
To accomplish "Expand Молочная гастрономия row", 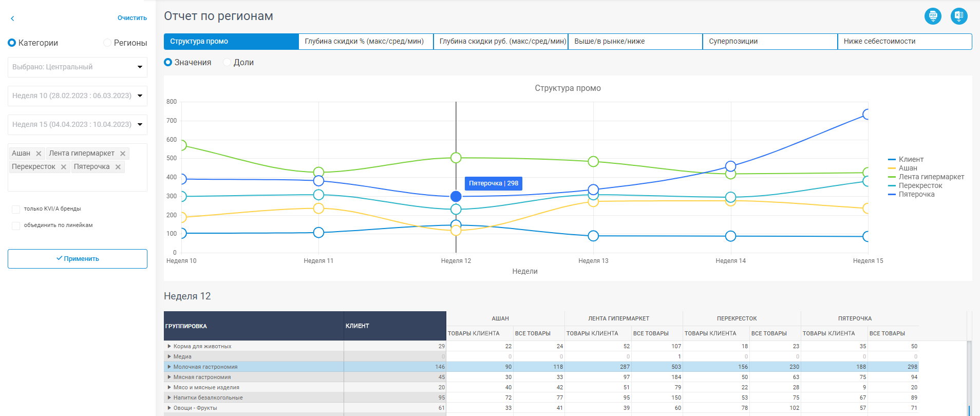I will pyautogui.click(x=169, y=367).
